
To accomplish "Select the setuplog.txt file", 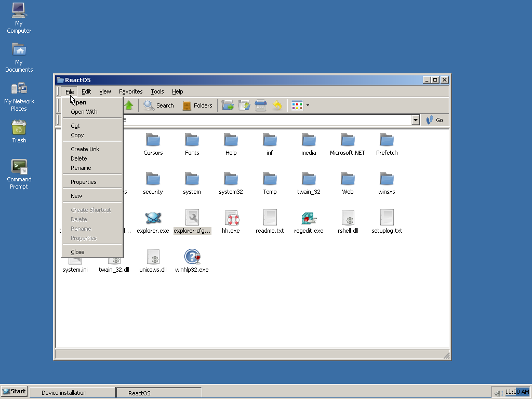I will click(387, 222).
